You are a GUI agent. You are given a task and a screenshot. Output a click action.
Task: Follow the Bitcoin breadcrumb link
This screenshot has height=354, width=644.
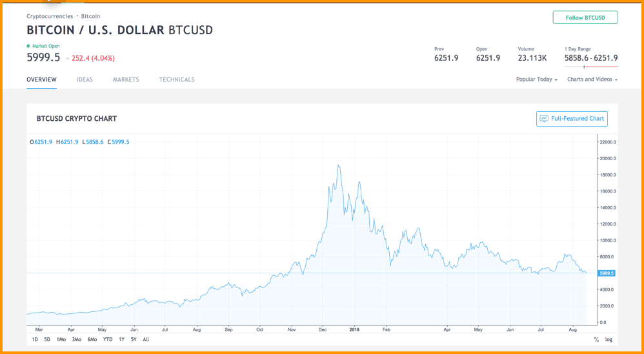[x=90, y=16]
